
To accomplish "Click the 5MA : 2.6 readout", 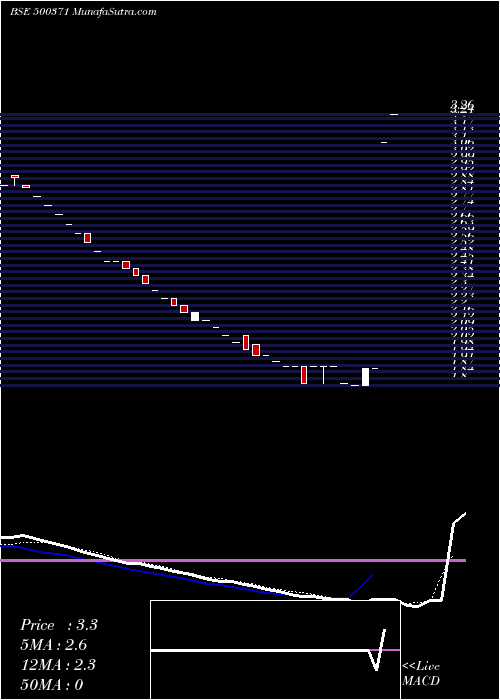I will [x=54, y=645].
